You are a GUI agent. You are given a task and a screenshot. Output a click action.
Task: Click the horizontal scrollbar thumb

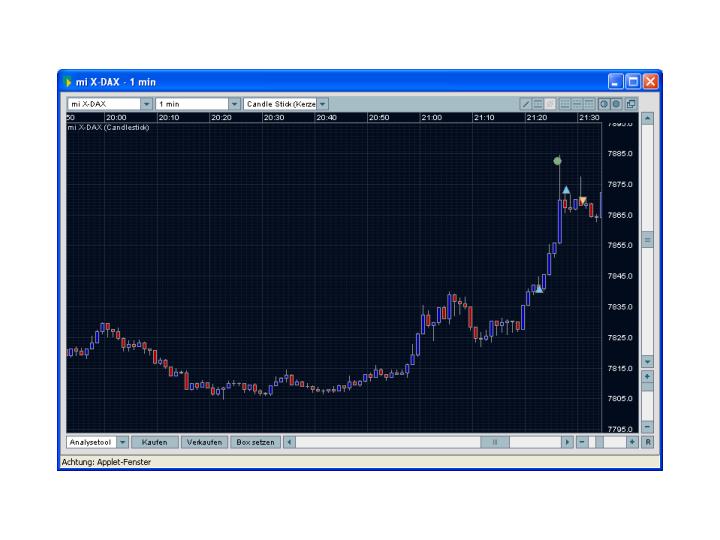click(494, 442)
